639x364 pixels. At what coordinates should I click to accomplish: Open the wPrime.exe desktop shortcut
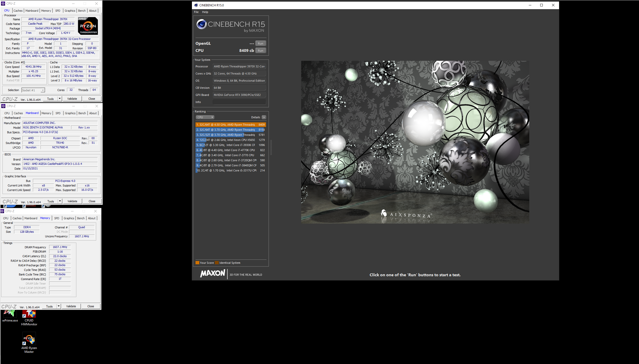point(10,316)
